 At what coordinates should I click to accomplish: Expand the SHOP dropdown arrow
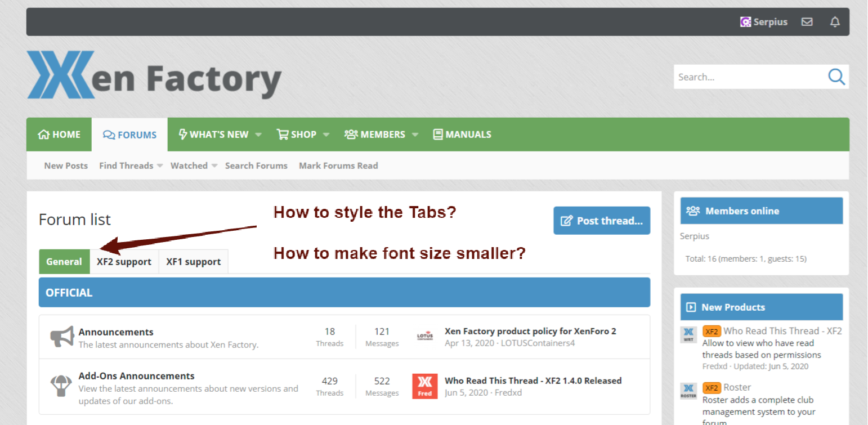[x=326, y=135]
